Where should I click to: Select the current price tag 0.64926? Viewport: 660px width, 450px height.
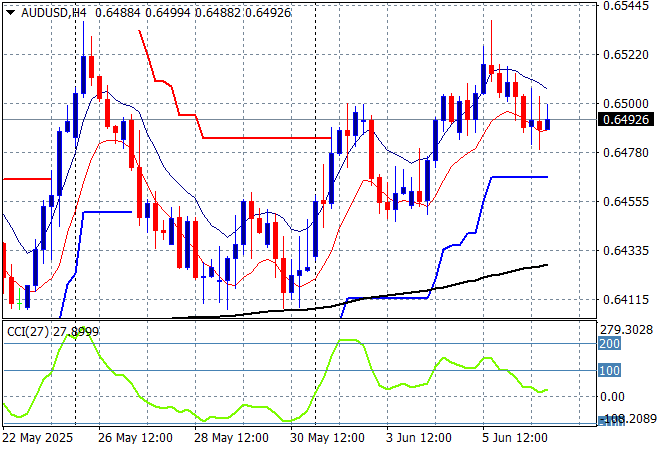coord(628,120)
